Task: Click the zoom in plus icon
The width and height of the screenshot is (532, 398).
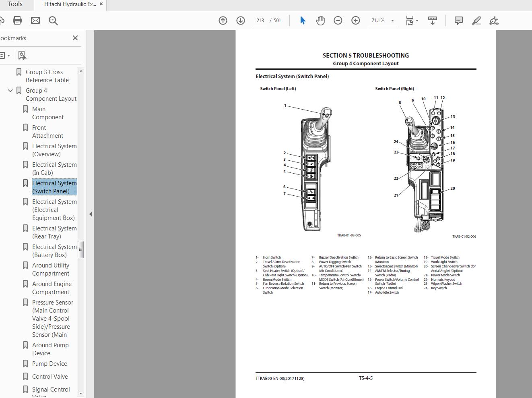Action: tap(355, 20)
